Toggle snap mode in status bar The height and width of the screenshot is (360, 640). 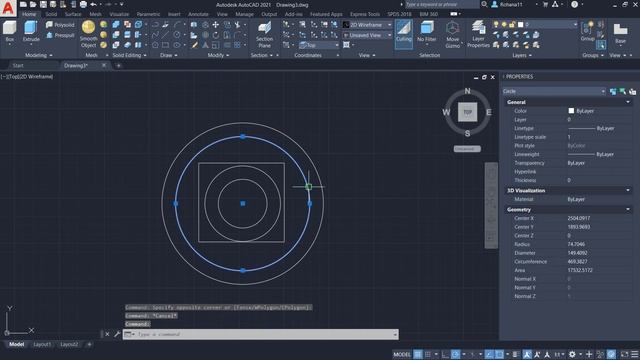[427, 354]
